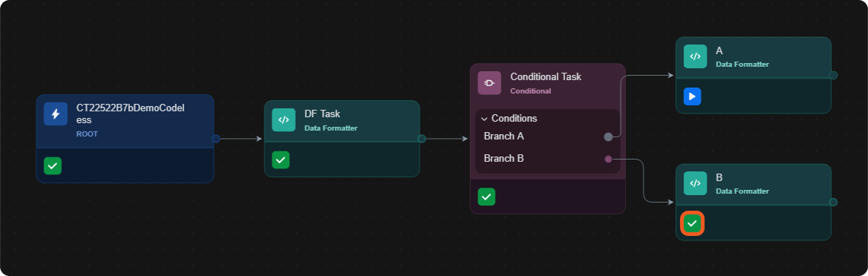Run node A with blue play button

click(693, 96)
